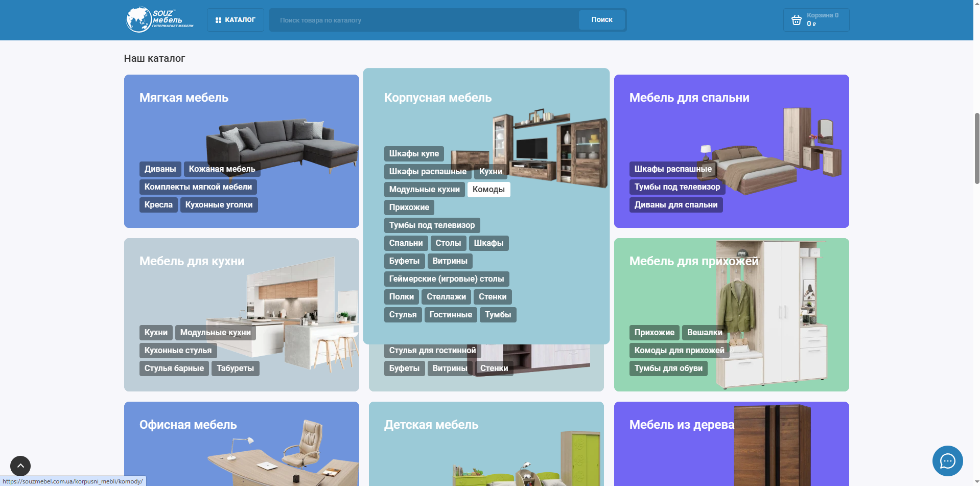
Task: Click the back-to-top arrow icon
Action: click(x=20, y=466)
